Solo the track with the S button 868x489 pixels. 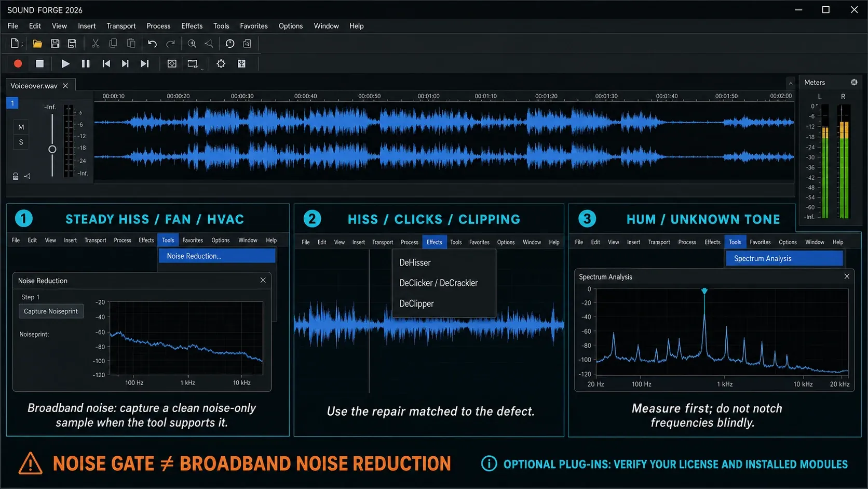[x=21, y=142]
